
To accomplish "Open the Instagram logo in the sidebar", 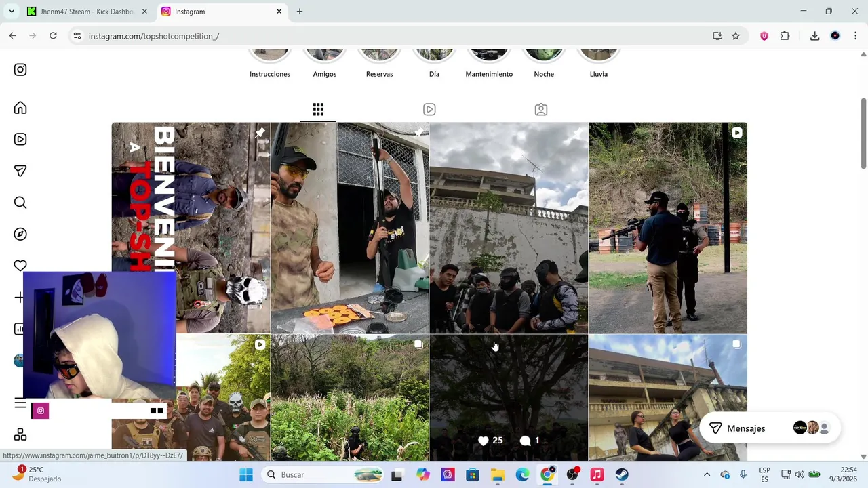I will pyautogui.click(x=20, y=70).
